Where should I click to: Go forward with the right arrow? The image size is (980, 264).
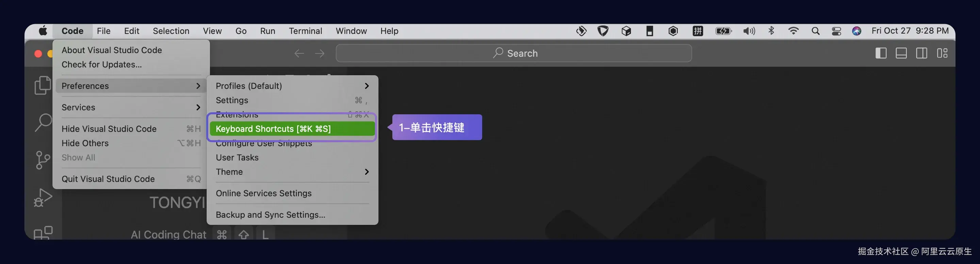coord(320,53)
